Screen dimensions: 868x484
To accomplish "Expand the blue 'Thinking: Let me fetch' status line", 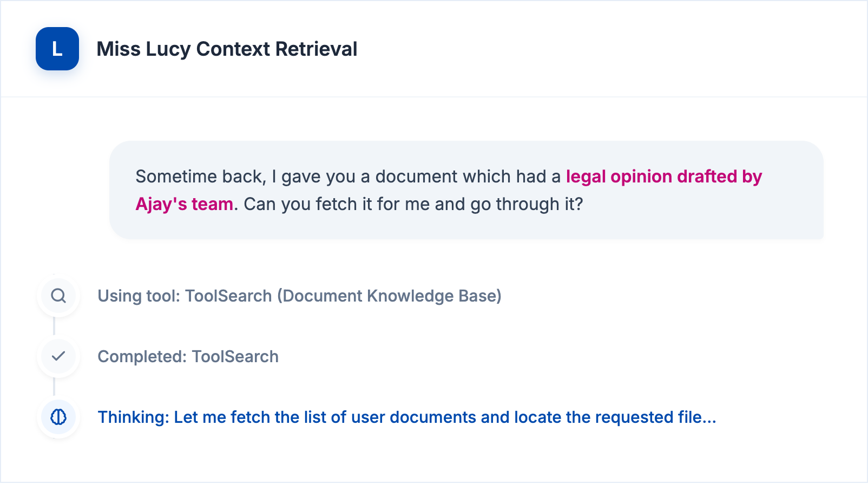I will [x=407, y=417].
